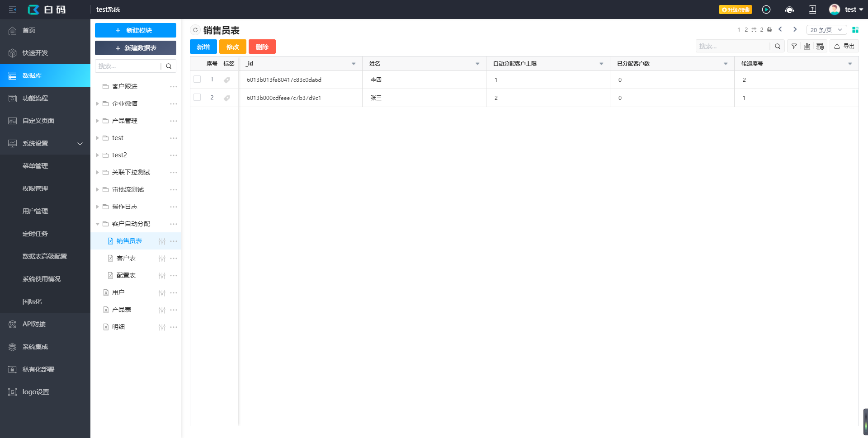Open more options for 客户自动分配 folder
The width and height of the screenshot is (868, 438).
174,224
